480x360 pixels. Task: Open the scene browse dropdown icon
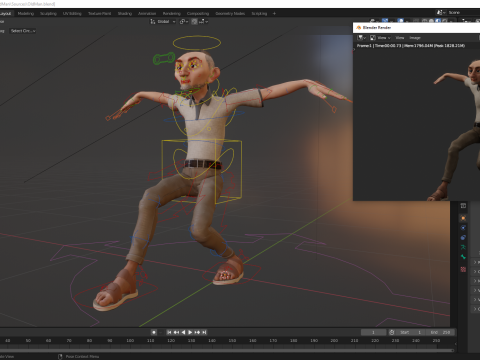[441, 13]
